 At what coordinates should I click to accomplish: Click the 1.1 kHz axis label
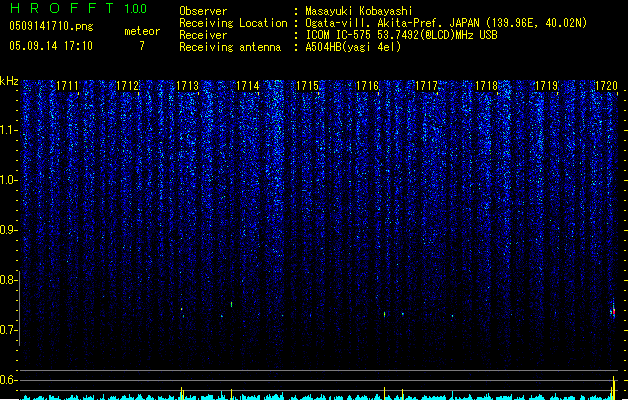tap(8, 130)
